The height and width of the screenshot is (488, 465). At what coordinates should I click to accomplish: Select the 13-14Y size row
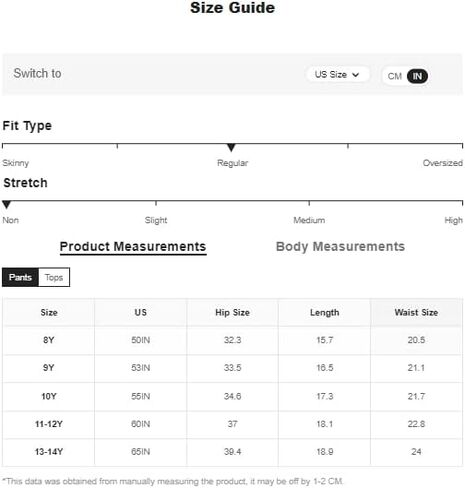(232, 452)
